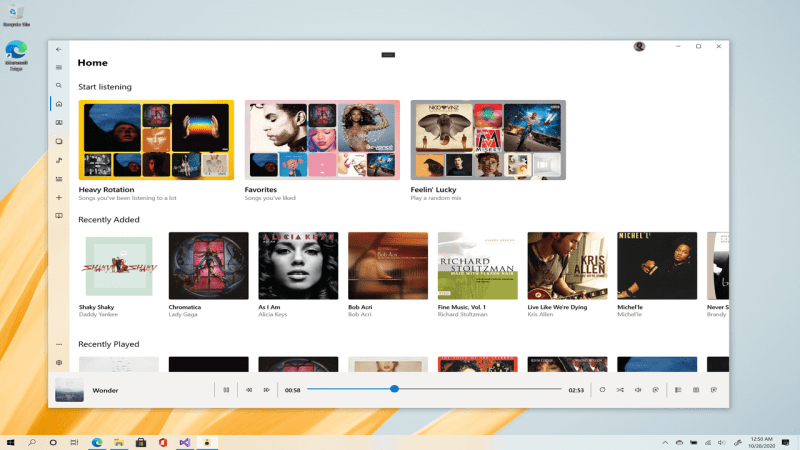The height and width of the screenshot is (450, 800).
Task: Click the Richard Stoltzman artist name
Action: [x=462, y=315]
